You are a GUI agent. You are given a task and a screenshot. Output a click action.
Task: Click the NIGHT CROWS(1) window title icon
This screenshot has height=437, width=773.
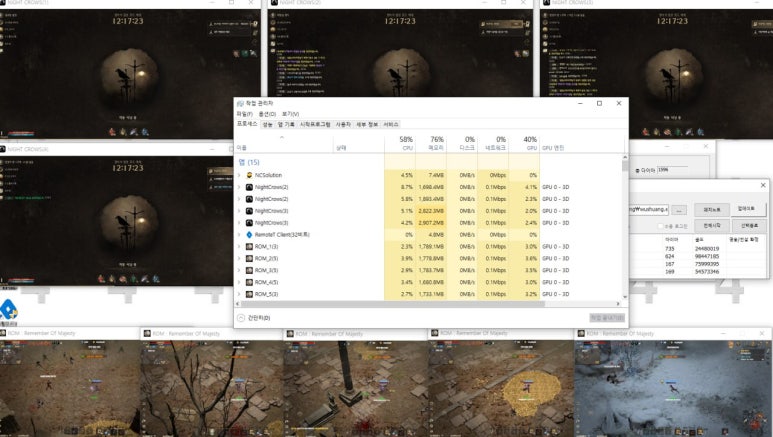3,2
